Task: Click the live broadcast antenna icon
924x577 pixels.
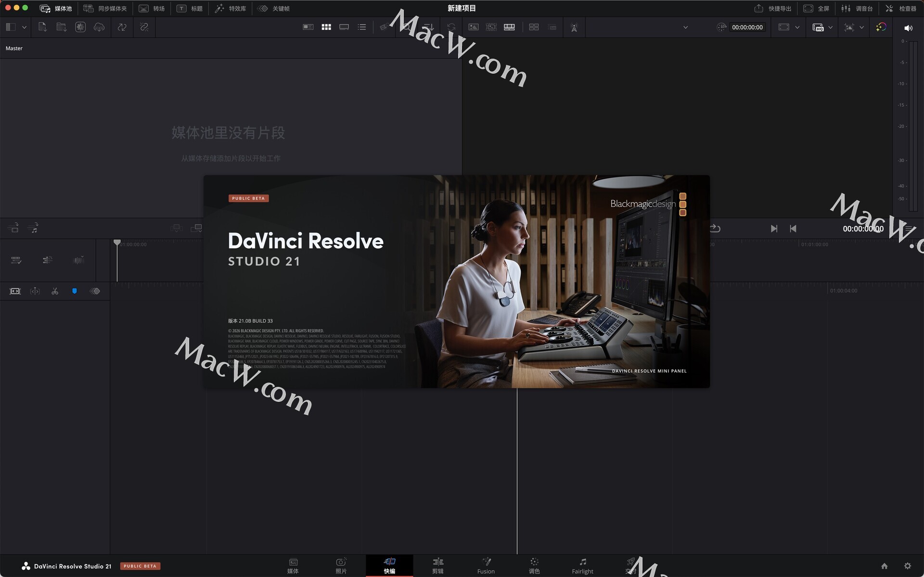Action: pyautogui.click(x=574, y=27)
